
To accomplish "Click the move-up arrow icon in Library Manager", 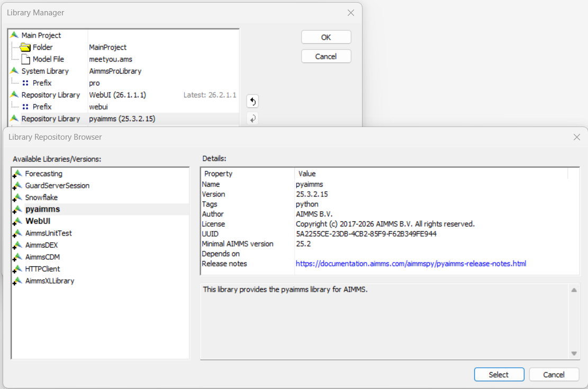I will (x=252, y=102).
